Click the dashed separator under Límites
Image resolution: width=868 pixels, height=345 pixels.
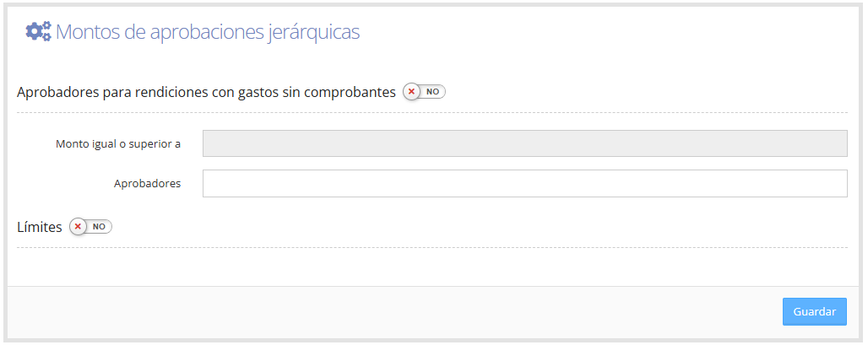click(x=432, y=248)
